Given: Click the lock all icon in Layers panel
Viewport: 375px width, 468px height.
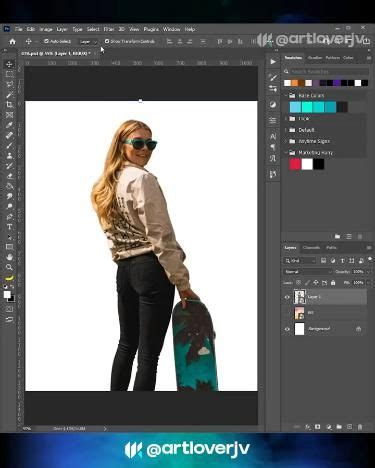Looking at the screenshot, I should 333,283.
